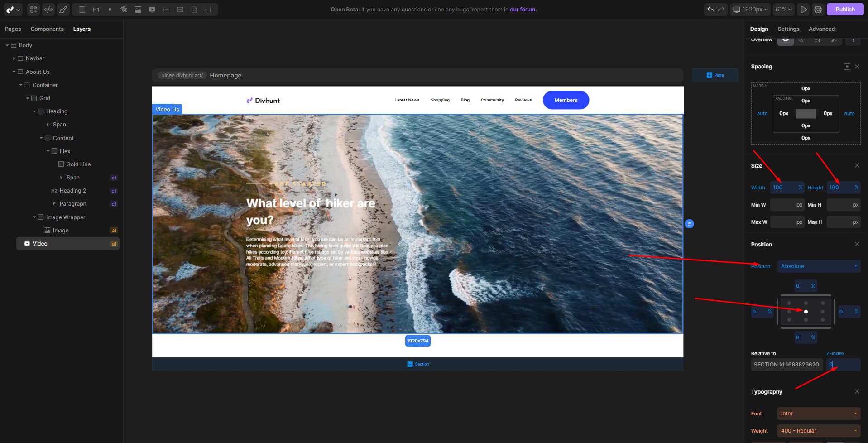Select the top-right anchor point dot

822,303
